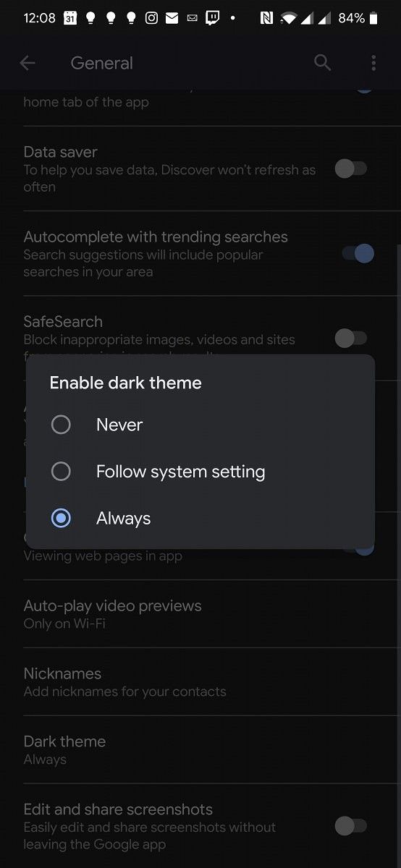Image resolution: width=401 pixels, height=868 pixels.
Task: Tap the battery icon in status bar
Action: tap(373, 18)
